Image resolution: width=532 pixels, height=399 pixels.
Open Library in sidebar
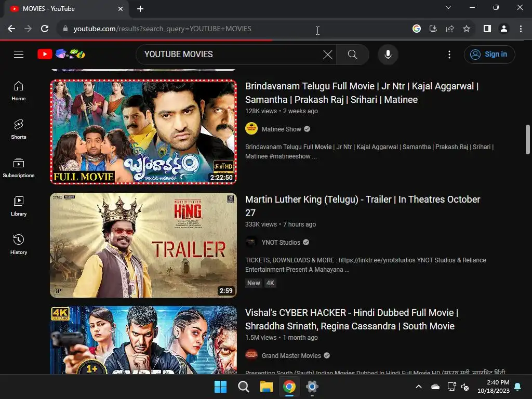(x=19, y=206)
